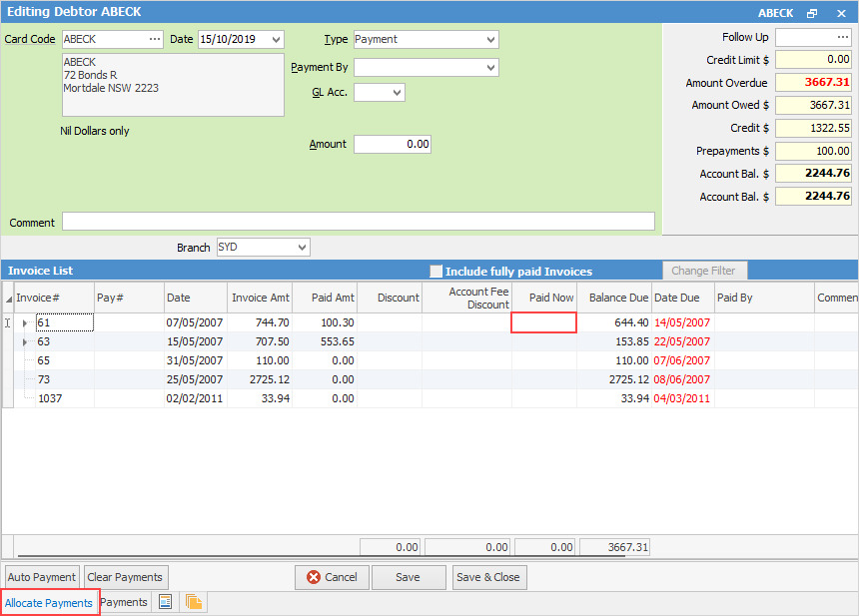Expand invoice 61 row details

tap(25, 322)
